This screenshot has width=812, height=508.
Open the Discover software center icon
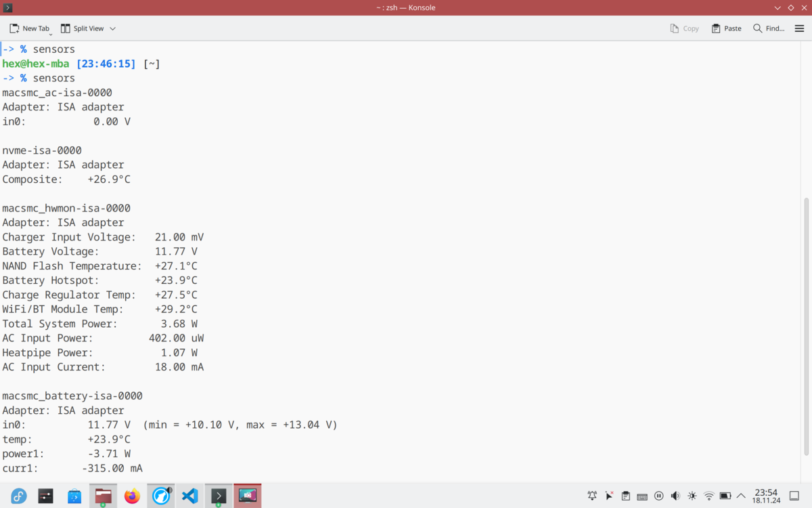(x=74, y=496)
